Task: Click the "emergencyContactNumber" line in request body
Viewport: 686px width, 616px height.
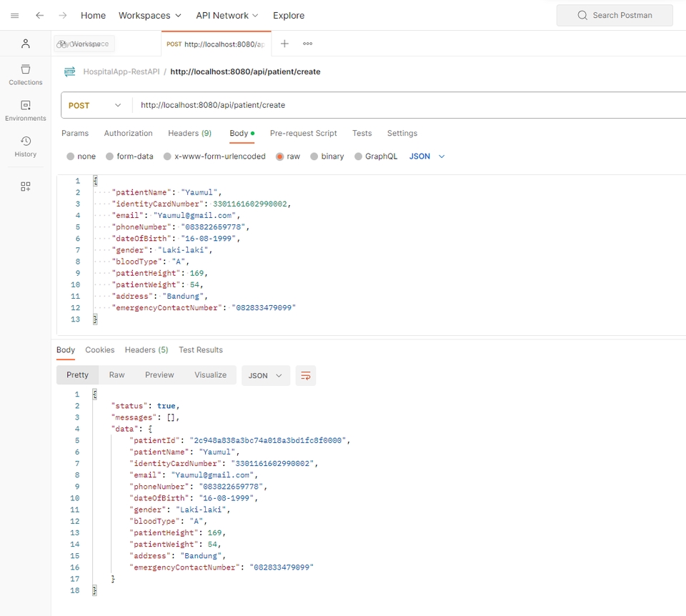Action: (204, 308)
